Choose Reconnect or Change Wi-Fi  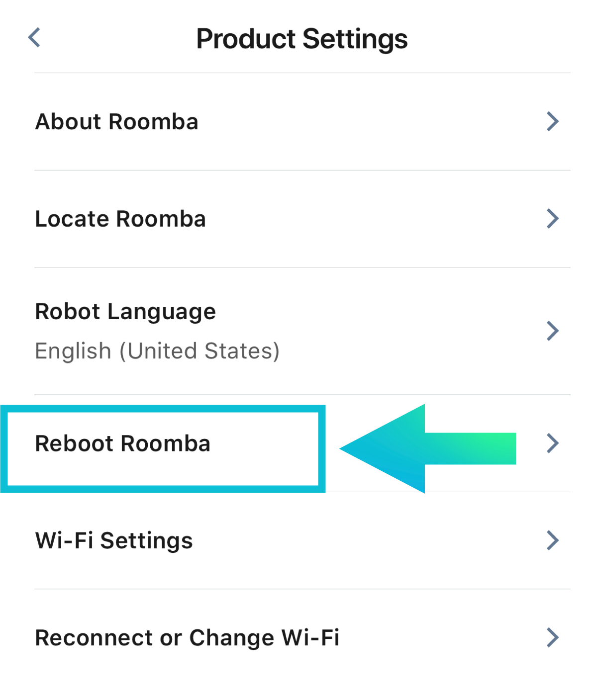(187, 638)
